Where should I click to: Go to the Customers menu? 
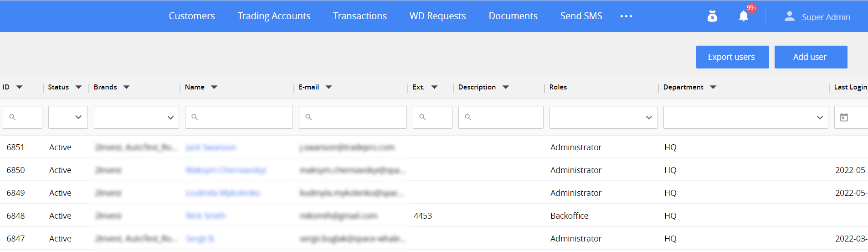coord(192,16)
